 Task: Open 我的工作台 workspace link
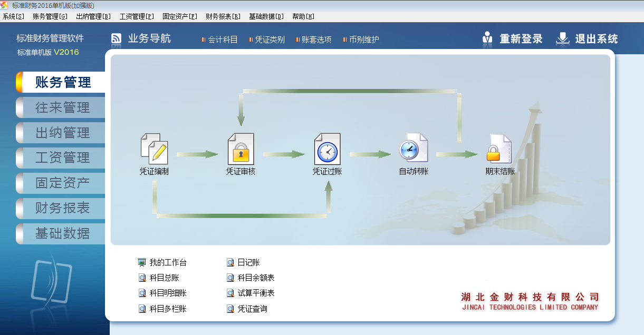pos(167,262)
